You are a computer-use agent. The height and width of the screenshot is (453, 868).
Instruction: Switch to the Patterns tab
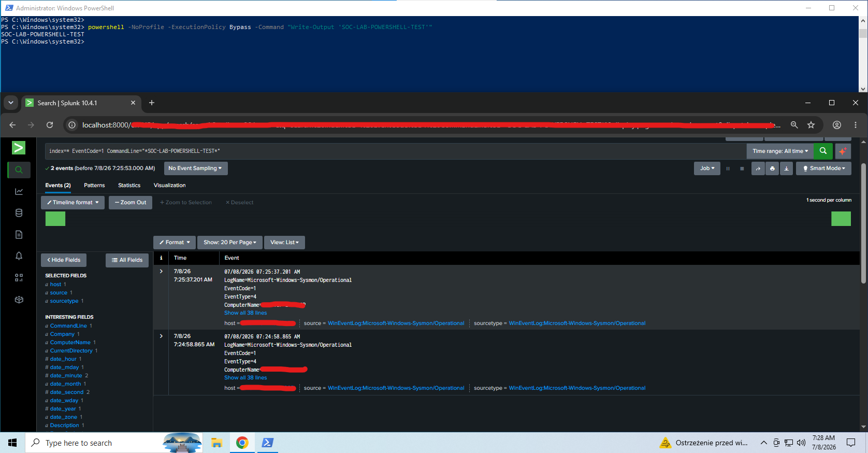point(94,186)
